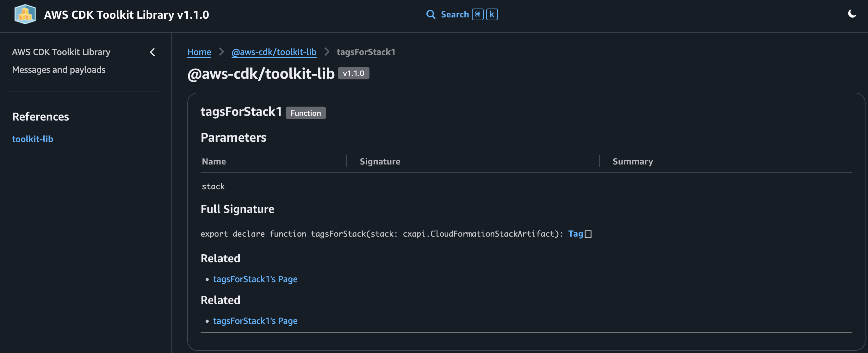The height and width of the screenshot is (353, 868).
Task: Open AWS CDK Toolkit Library sidebar item
Action: [61, 52]
